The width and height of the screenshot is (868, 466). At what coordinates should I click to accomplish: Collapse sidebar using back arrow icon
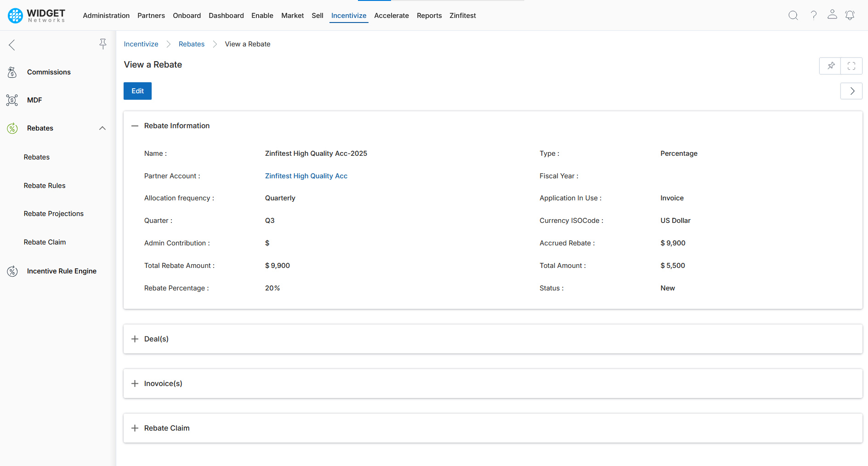point(12,45)
